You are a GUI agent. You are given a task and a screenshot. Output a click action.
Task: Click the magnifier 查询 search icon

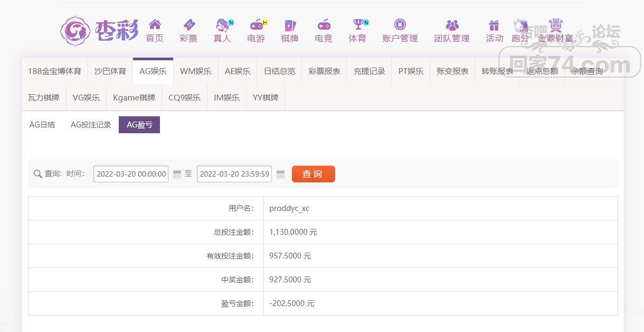click(38, 174)
